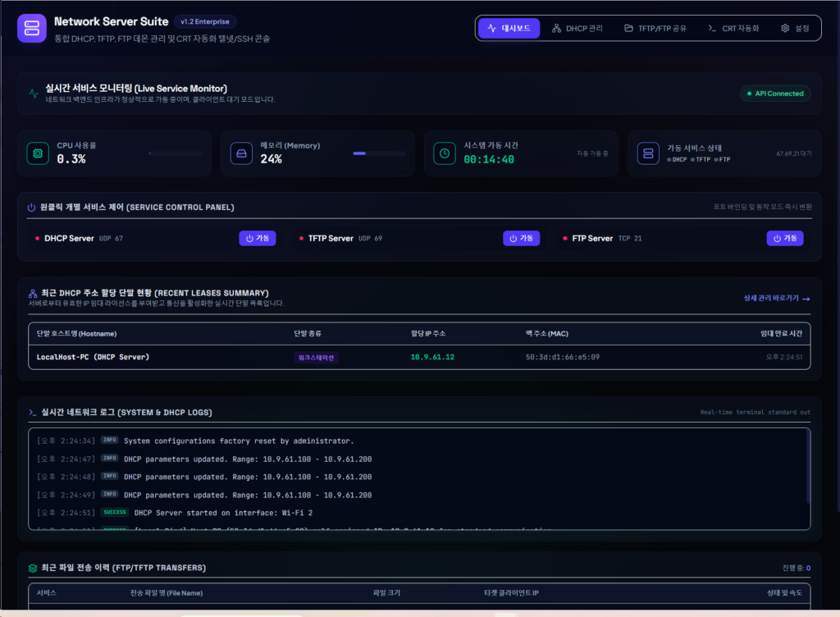Screen dimensions: 840x617
Task: Click the 단말 종류 column header
Action: click(308, 334)
